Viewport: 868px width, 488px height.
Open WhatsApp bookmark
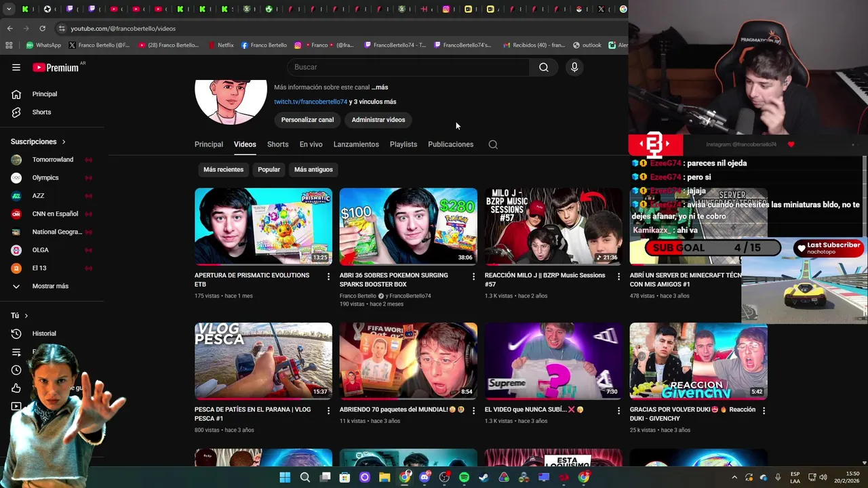pyautogui.click(x=43, y=45)
